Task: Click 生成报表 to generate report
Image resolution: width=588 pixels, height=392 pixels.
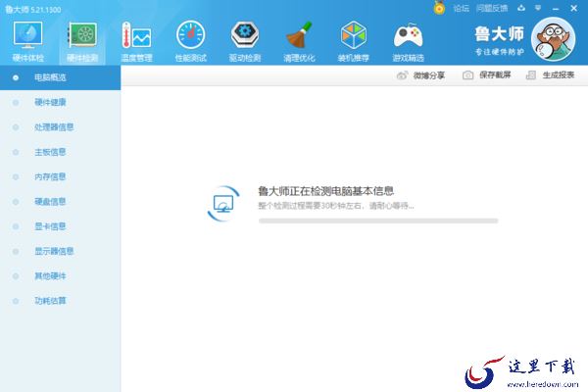Action: point(550,75)
